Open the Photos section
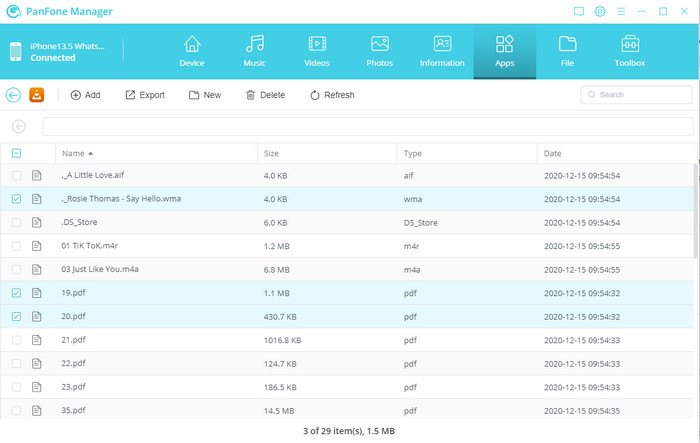The image size is (700, 443). click(x=379, y=51)
